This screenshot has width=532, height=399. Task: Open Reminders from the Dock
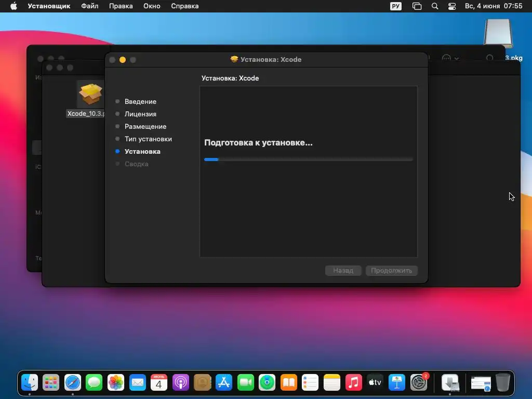[310, 382]
